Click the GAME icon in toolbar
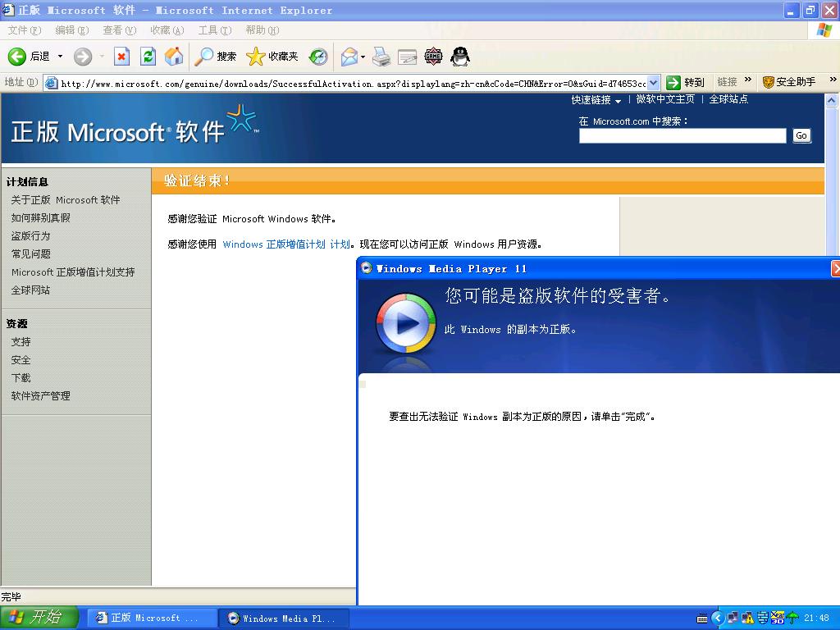This screenshot has height=630, width=840. tap(433, 57)
